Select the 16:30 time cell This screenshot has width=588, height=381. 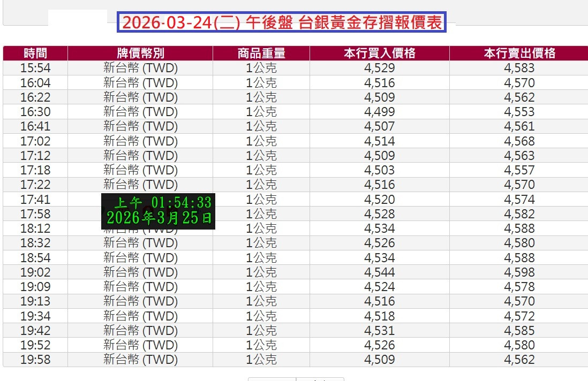coord(35,112)
